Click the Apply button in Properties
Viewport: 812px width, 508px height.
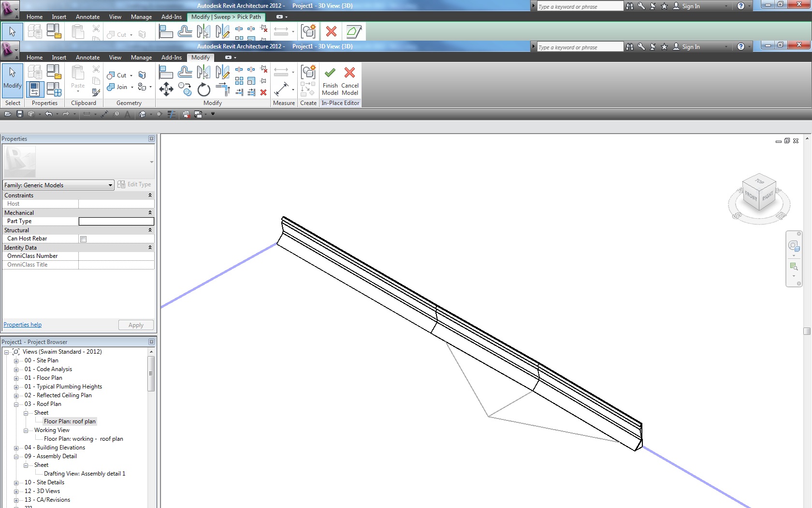click(x=136, y=325)
